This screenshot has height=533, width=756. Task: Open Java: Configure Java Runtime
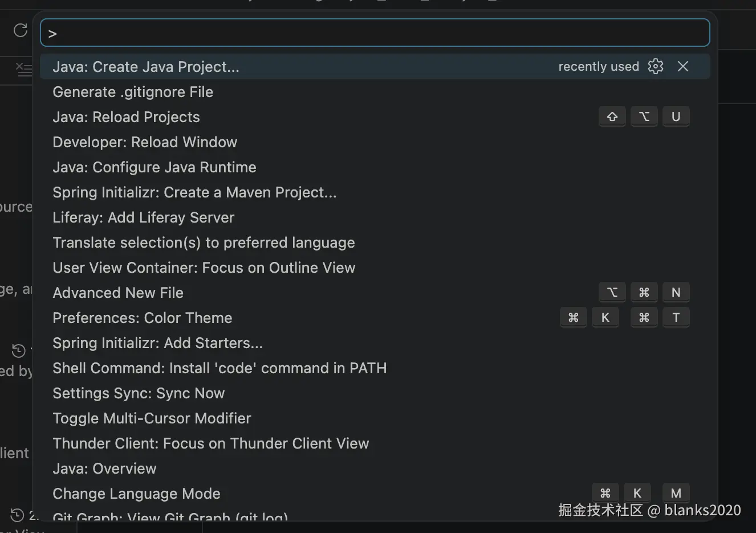click(155, 167)
